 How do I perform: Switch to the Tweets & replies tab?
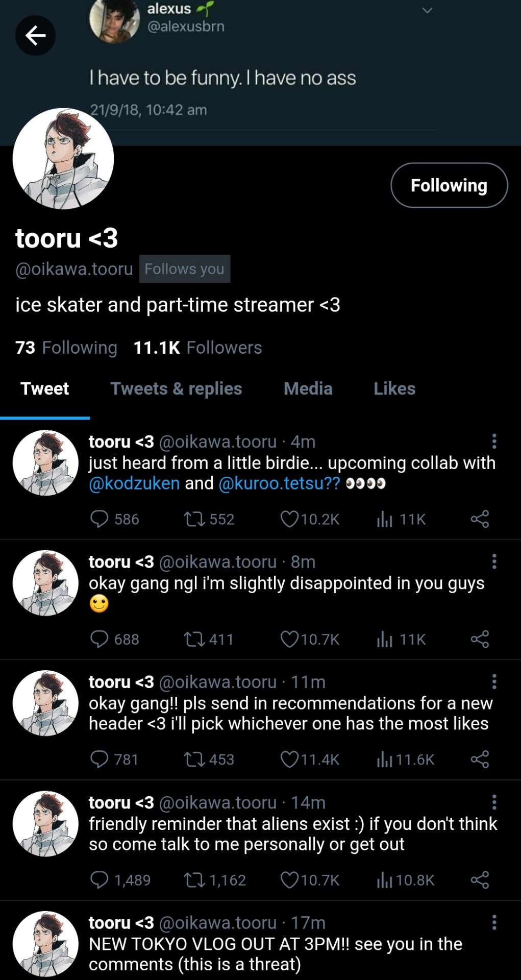[x=176, y=389]
